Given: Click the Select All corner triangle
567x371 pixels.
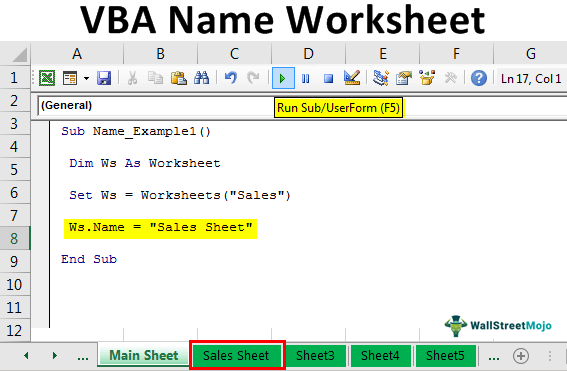Looking at the screenshot, I should tap(20, 55).
